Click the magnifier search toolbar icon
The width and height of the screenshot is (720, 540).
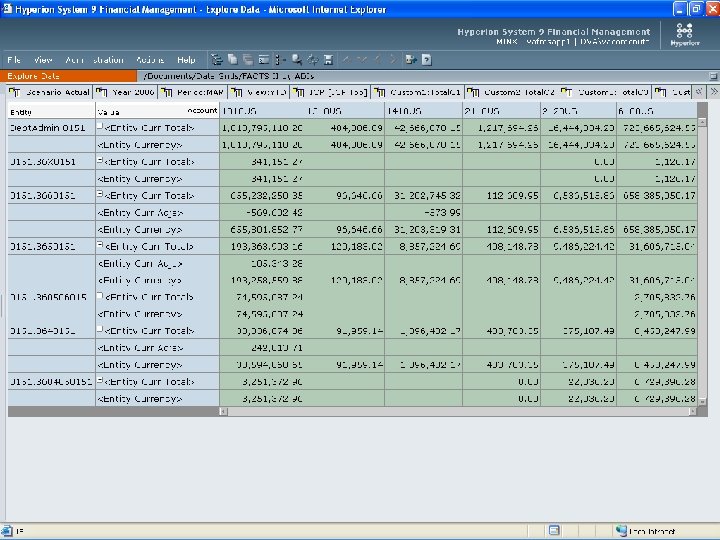click(x=297, y=60)
